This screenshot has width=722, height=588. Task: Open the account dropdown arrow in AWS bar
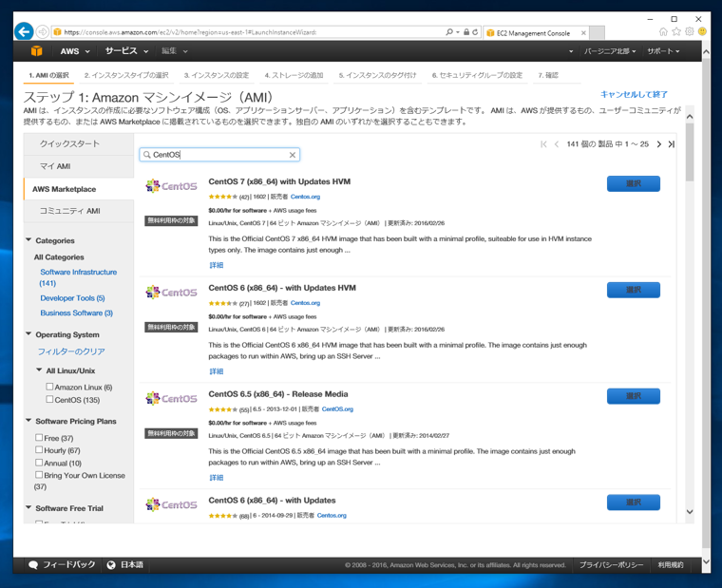click(x=571, y=51)
